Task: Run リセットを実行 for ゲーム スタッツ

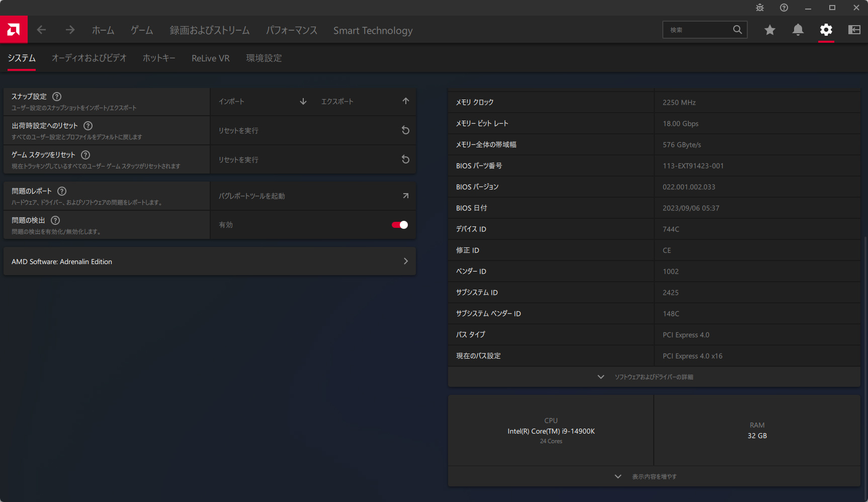Action: pyautogui.click(x=313, y=160)
